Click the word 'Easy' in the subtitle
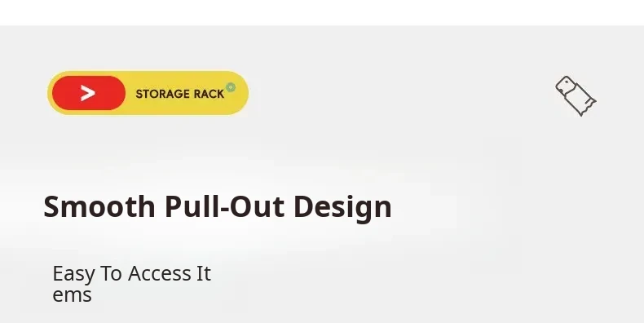Screen dimensions: 644x323 pos(73,274)
